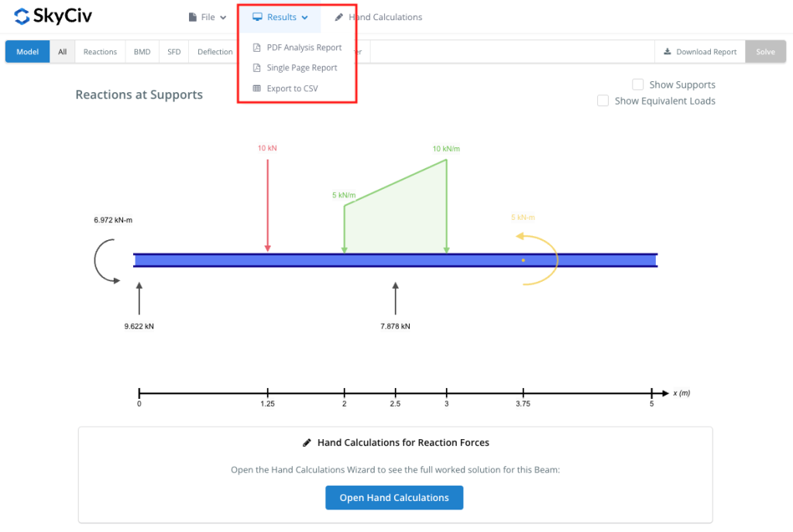Click the Download Report arrow icon
The width and height of the screenshot is (793, 532).
[667, 52]
